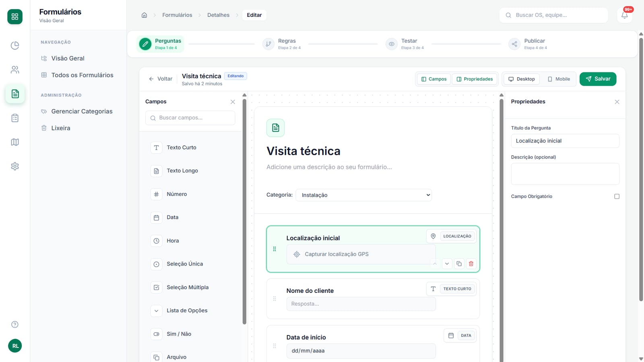This screenshot has width=644, height=362.
Task: Add a Seleção Única field
Action: [x=190, y=264]
